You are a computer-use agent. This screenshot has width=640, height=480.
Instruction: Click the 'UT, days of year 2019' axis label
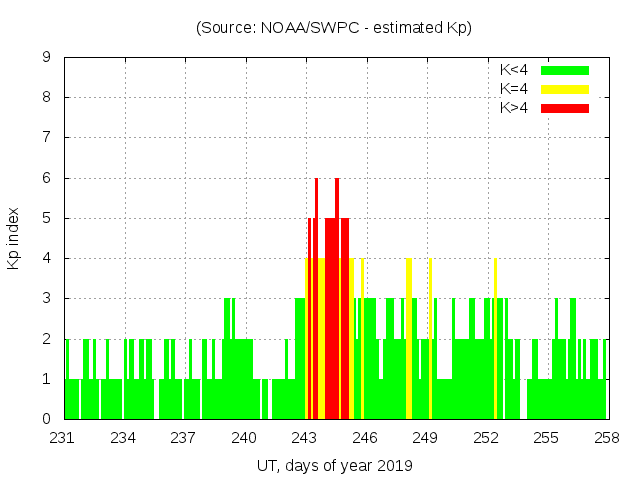[333, 465]
